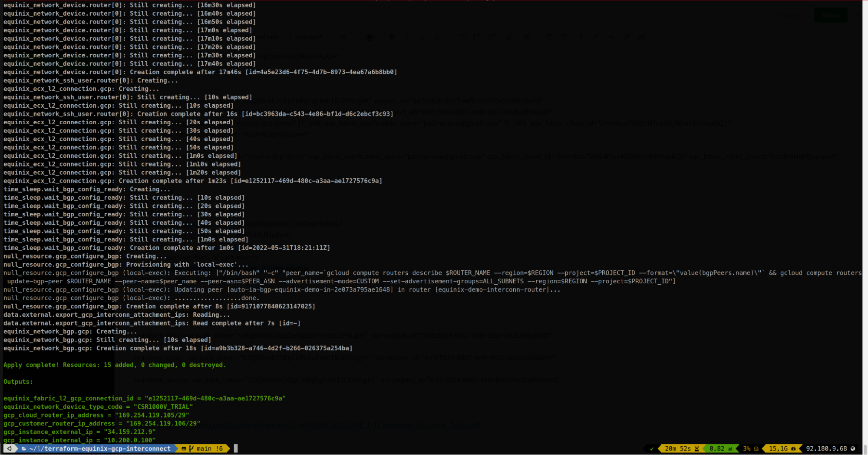Click "Provisioning with 'local-exec'..." line

[126, 265]
